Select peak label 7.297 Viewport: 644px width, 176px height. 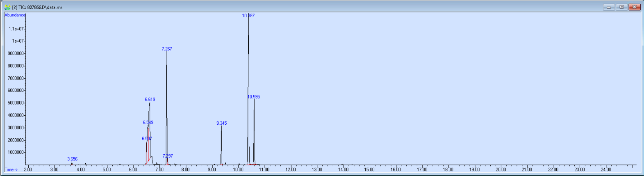[x=168, y=156]
